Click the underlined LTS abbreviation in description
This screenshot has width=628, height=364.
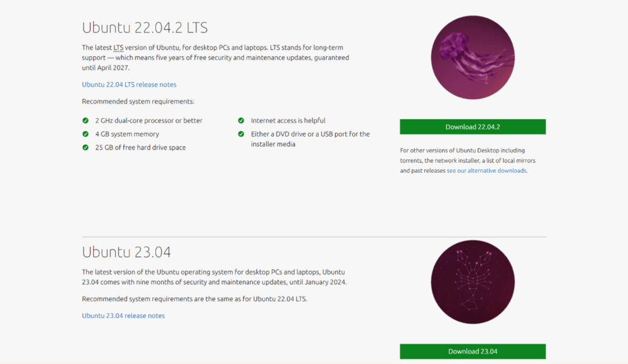point(118,48)
